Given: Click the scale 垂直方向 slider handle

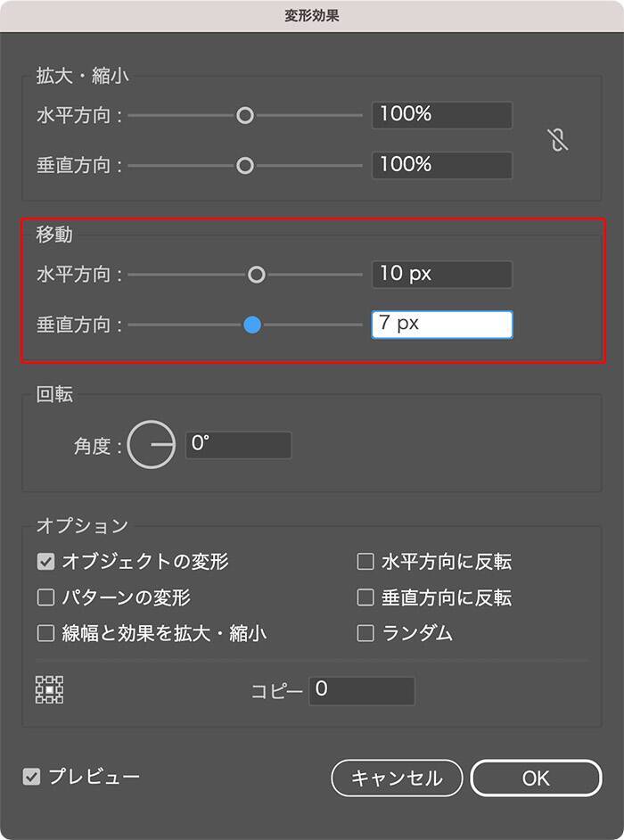Looking at the screenshot, I should [x=245, y=166].
